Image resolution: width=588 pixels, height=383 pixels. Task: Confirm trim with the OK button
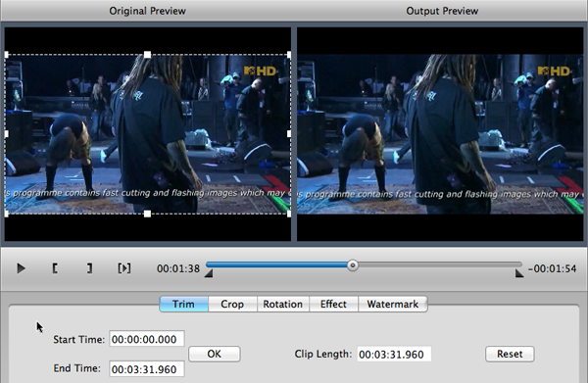click(x=214, y=354)
